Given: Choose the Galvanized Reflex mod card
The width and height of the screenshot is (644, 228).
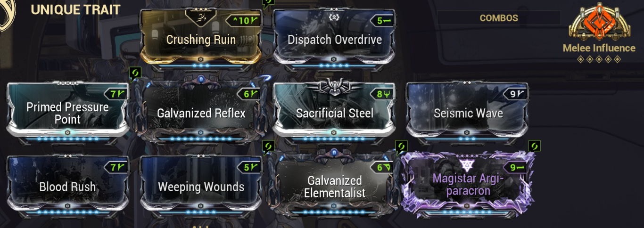Looking at the screenshot, I should 201,111.
